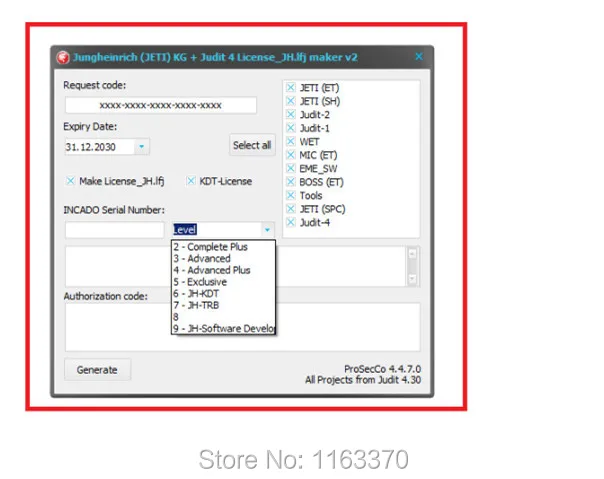
Task: Select 9 - JH-Software Developer level
Action: (x=223, y=328)
